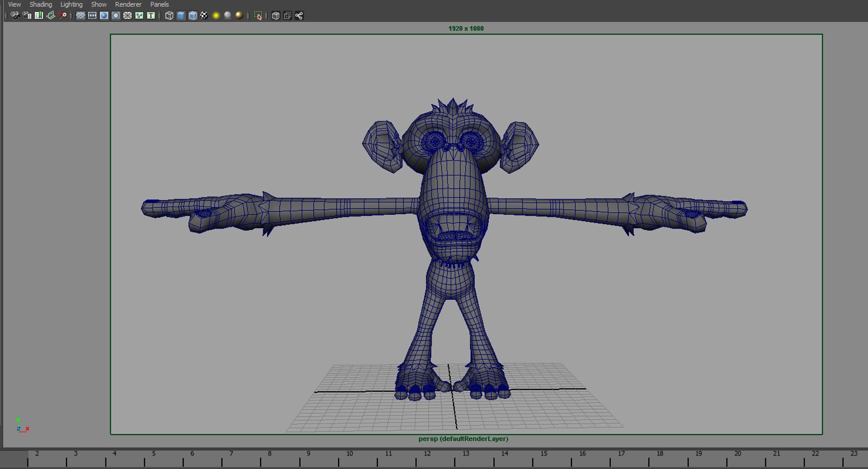Screen dimensions: 868x469
Task: Click the Bookmarks icon
Action: pyautogui.click(x=39, y=16)
